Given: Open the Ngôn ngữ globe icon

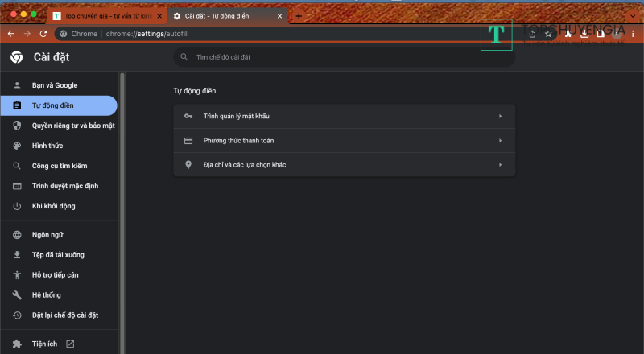Looking at the screenshot, I should point(17,235).
